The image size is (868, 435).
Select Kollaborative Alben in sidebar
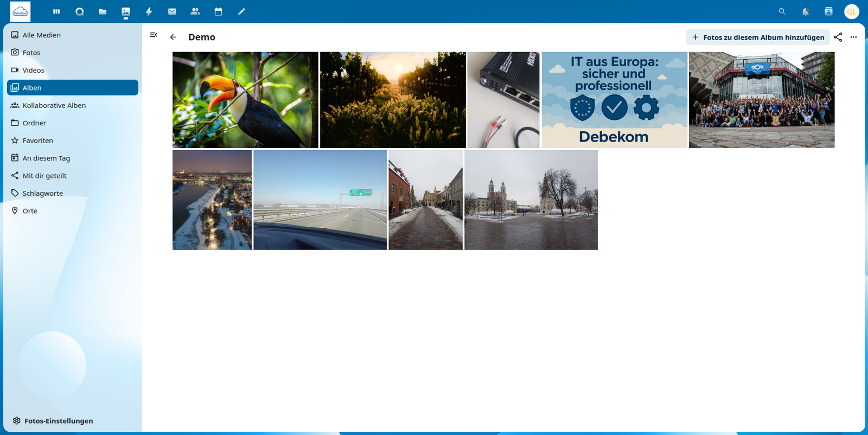54,105
